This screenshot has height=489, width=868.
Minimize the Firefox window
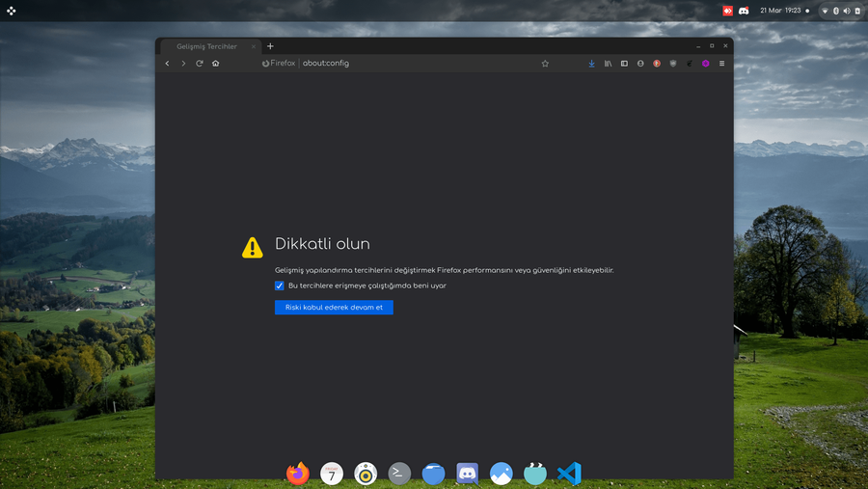[x=698, y=46]
